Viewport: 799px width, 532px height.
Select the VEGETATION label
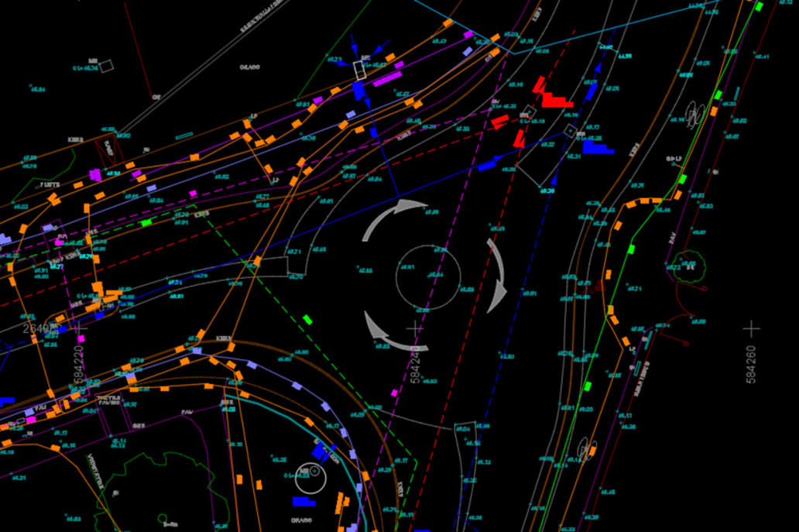tap(96, 472)
